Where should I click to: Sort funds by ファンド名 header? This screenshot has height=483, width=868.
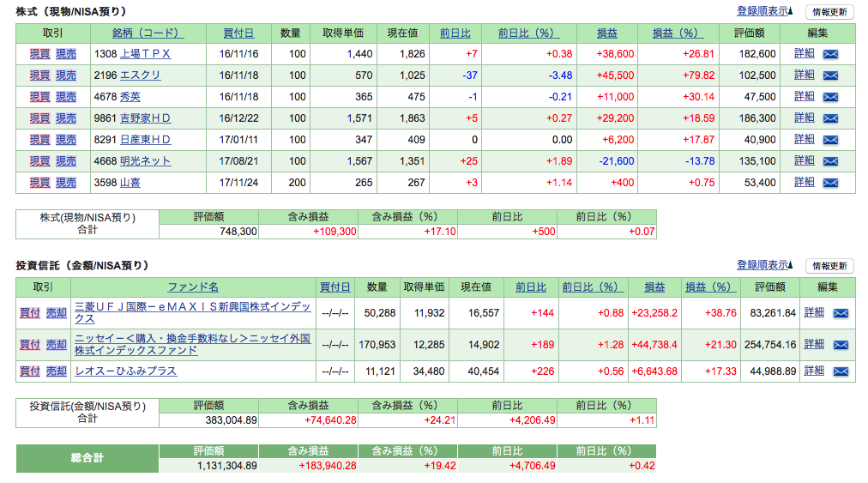[x=193, y=287]
